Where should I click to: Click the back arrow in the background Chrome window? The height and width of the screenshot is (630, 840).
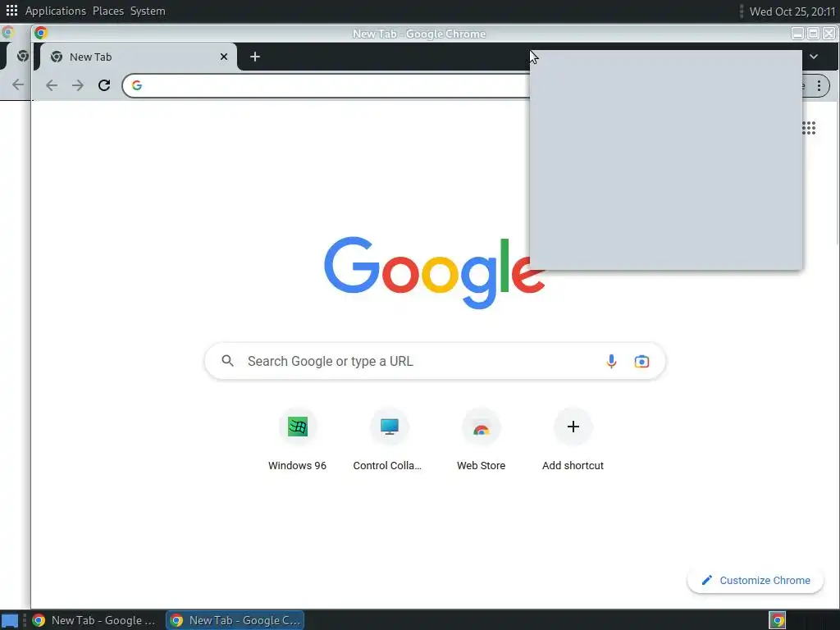[18, 84]
